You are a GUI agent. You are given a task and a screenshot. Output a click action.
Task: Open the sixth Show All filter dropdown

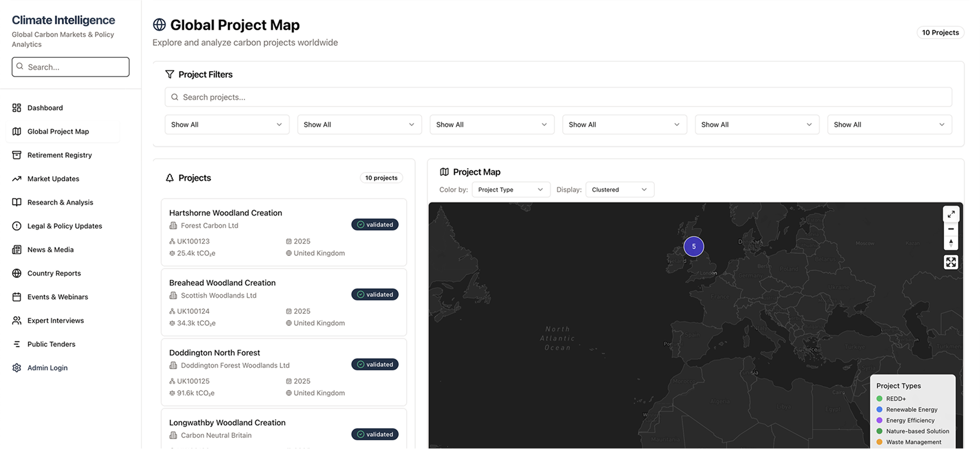(890, 125)
